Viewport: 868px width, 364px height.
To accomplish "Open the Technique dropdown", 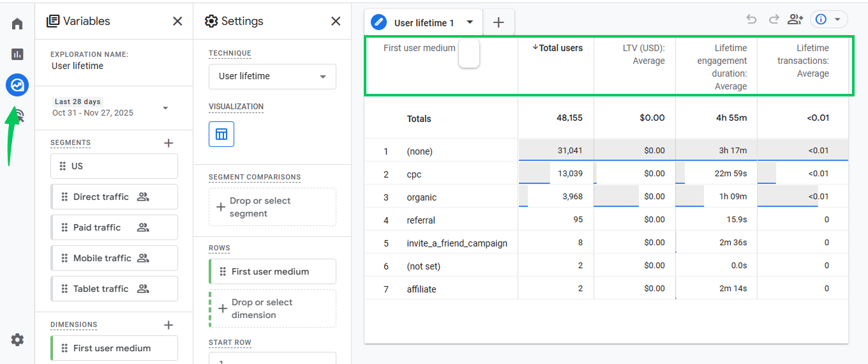I will coord(273,76).
